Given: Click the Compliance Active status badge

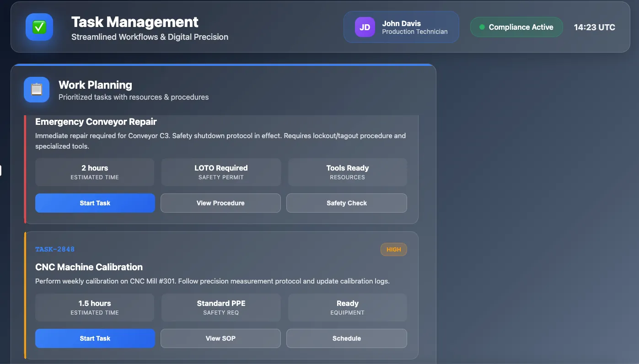Looking at the screenshot, I should pos(516,27).
